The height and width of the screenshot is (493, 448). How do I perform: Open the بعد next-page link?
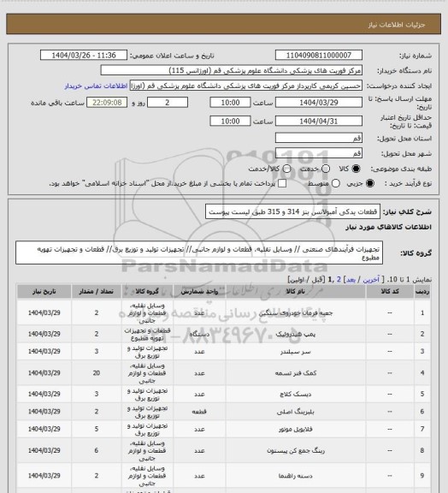351,279
